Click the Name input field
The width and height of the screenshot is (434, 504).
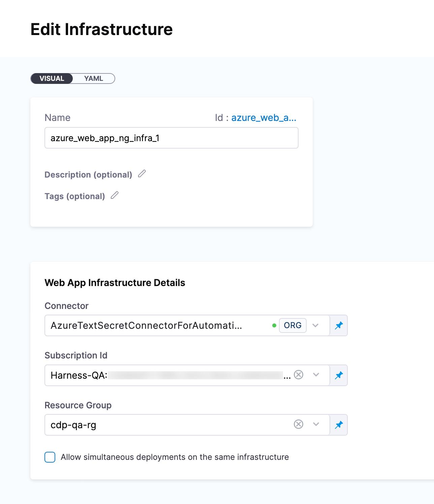[x=171, y=138]
